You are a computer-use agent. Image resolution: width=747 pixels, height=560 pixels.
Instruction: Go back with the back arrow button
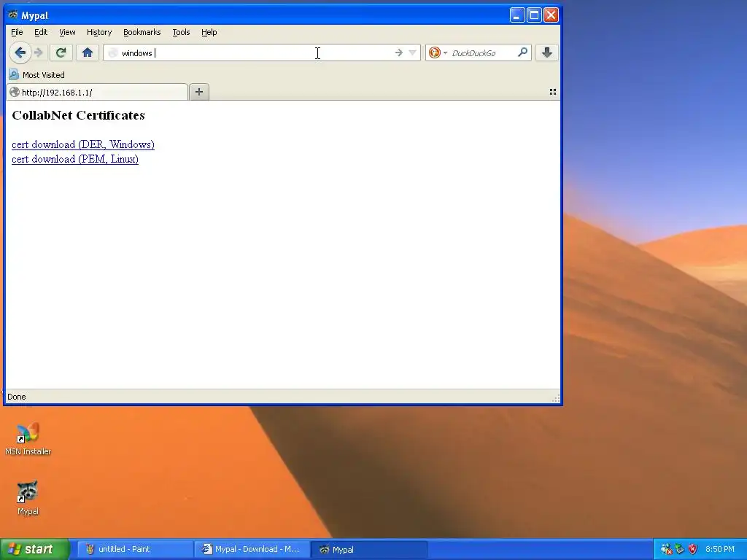(20, 52)
